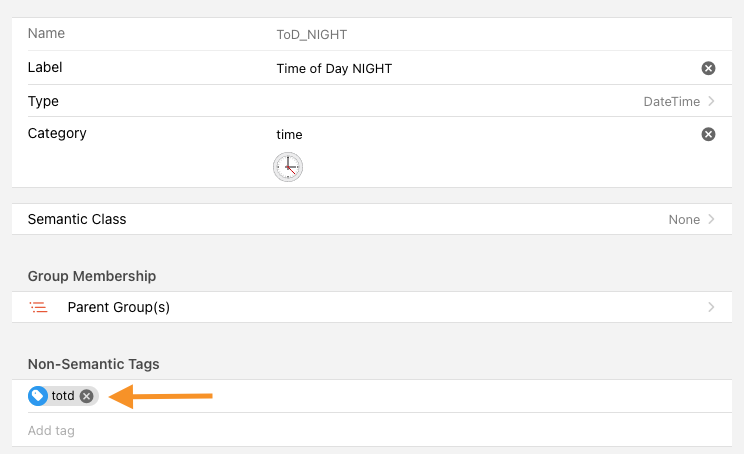Click the blue tag icon on totd
744x454 pixels.
pos(38,396)
